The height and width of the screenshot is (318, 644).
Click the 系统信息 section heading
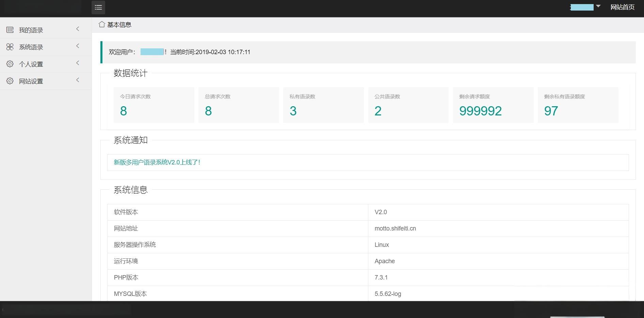tap(130, 190)
